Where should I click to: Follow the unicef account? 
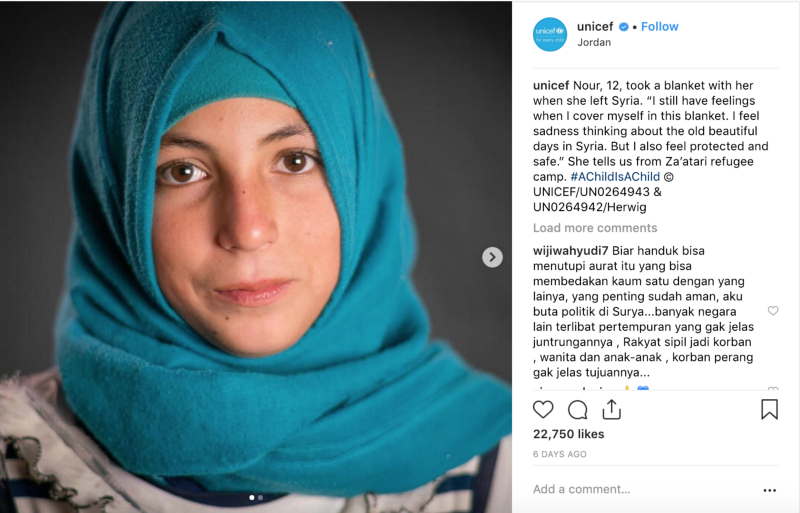(x=659, y=27)
